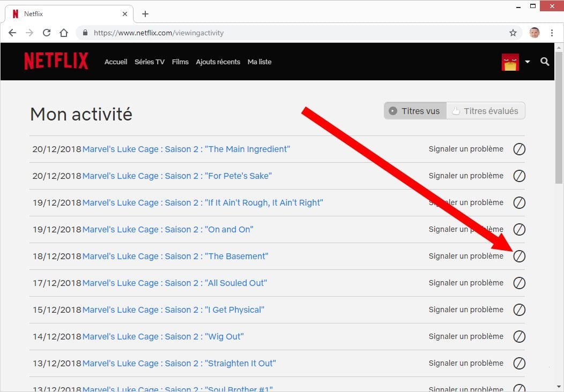Report a problem for "Straighten It Out"
Image resolution: width=564 pixels, height=392 pixels.
pos(466,363)
